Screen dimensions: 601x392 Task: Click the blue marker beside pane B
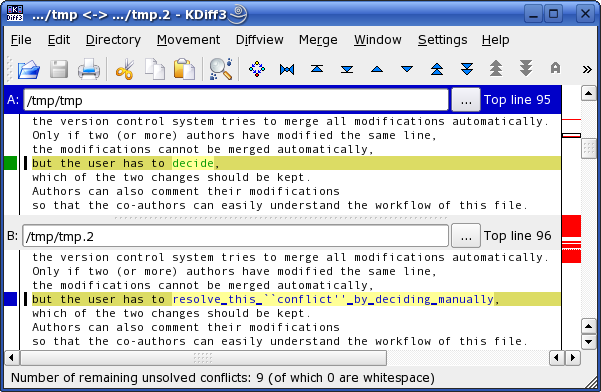click(x=11, y=299)
